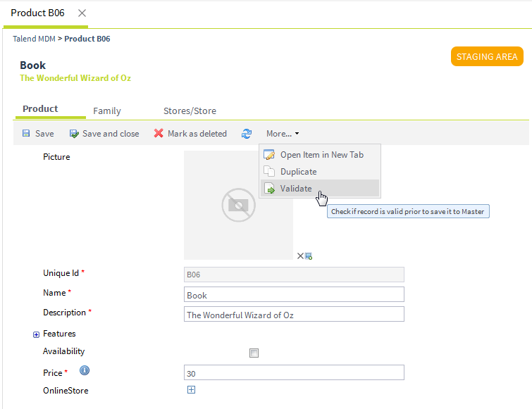The height and width of the screenshot is (409, 532).
Task: Click the STAGING AREA button
Action: [487, 56]
